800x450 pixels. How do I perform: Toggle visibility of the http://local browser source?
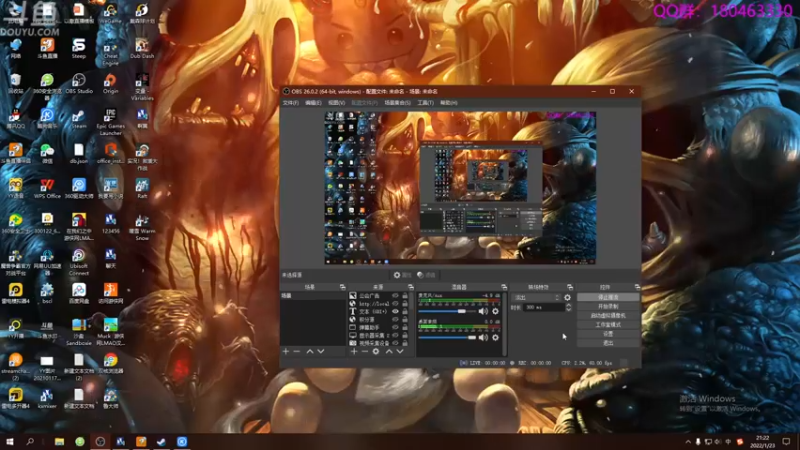pos(395,304)
